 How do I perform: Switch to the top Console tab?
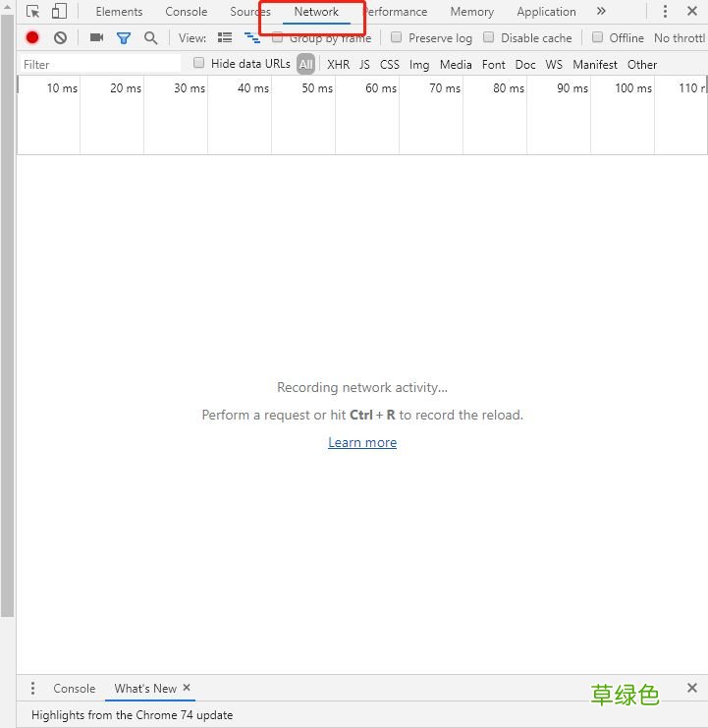pos(186,12)
